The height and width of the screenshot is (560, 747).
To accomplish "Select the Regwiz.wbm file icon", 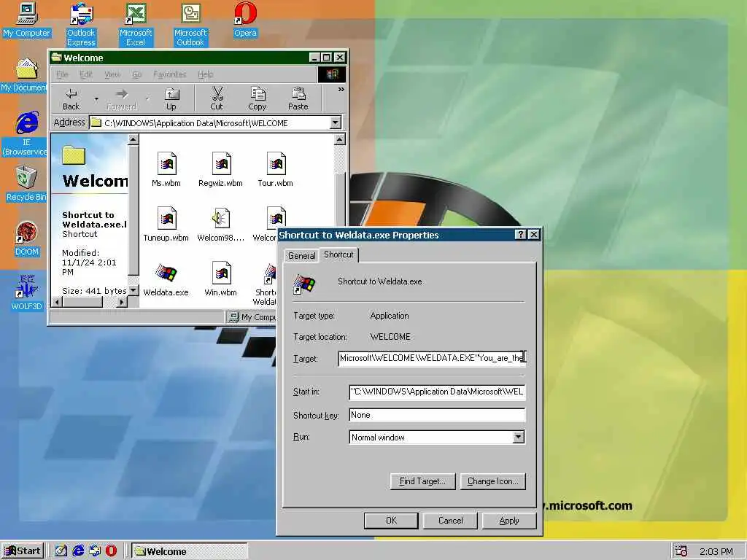I will (220, 169).
